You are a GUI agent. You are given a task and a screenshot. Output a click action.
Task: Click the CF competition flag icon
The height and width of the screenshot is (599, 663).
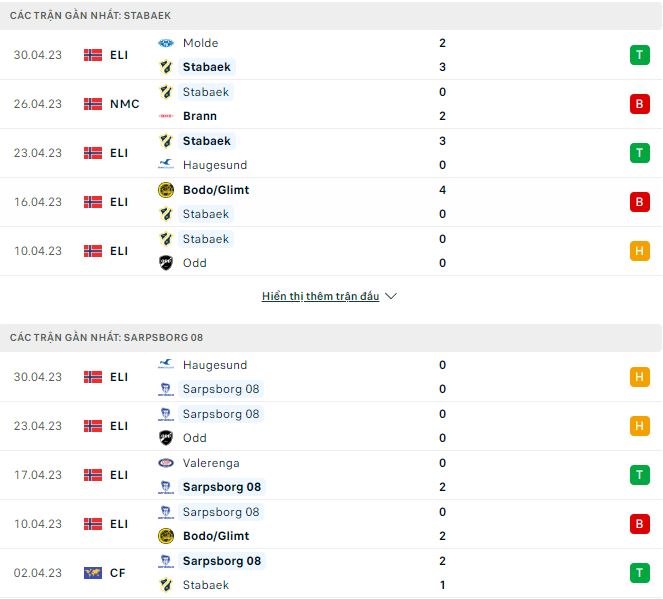(93, 573)
